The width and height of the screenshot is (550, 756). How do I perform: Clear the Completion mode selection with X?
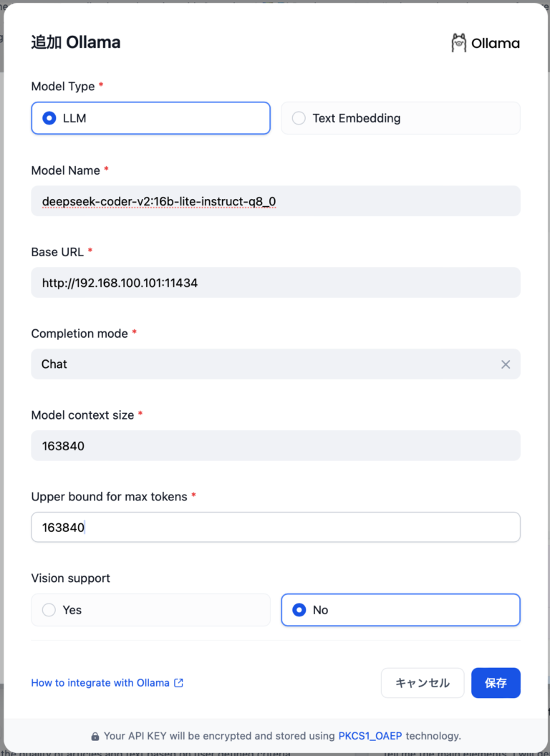pyautogui.click(x=506, y=364)
